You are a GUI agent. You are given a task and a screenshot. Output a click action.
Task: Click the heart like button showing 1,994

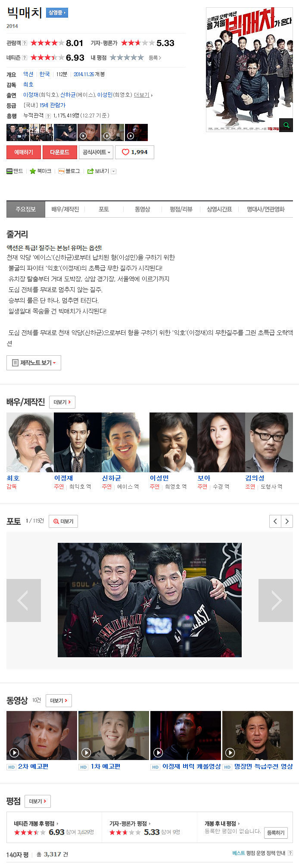(135, 152)
